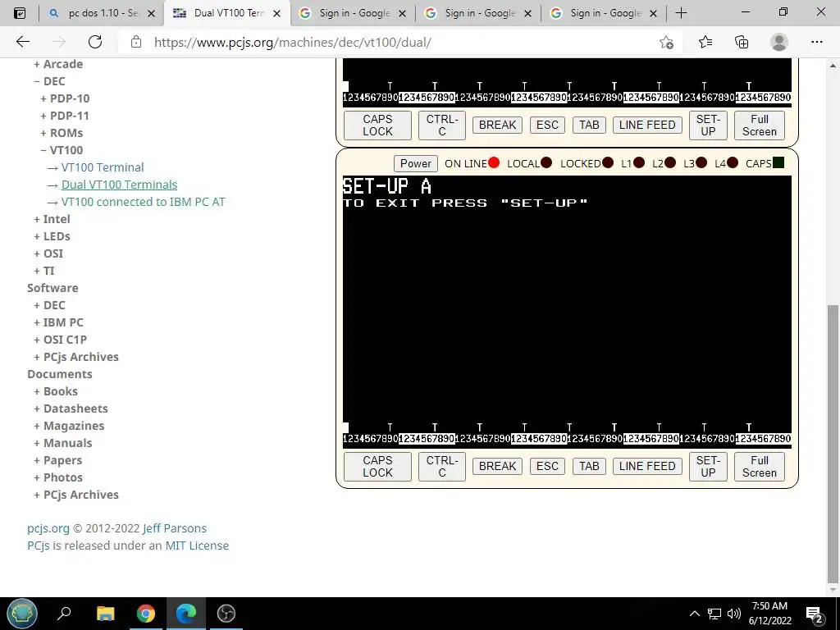Click SET-UP button on lower terminal
Image resolution: width=840 pixels, height=630 pixels.
pos(708,467)
